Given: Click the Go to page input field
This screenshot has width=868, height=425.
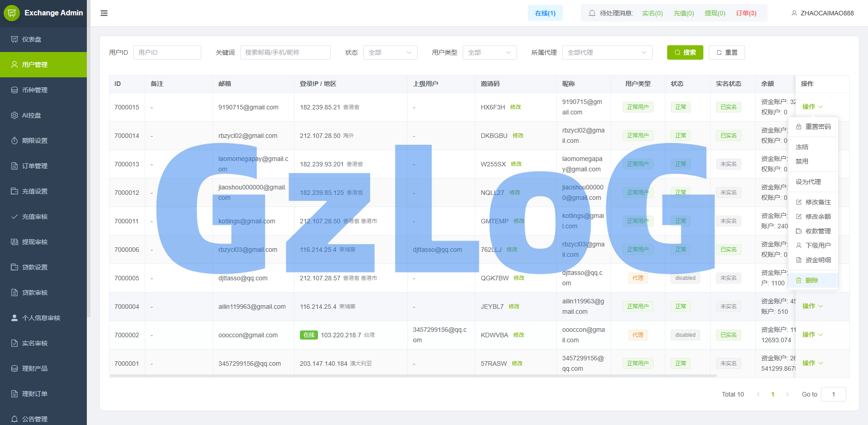Looking at the screenshot, I should [x=834, y=394].
